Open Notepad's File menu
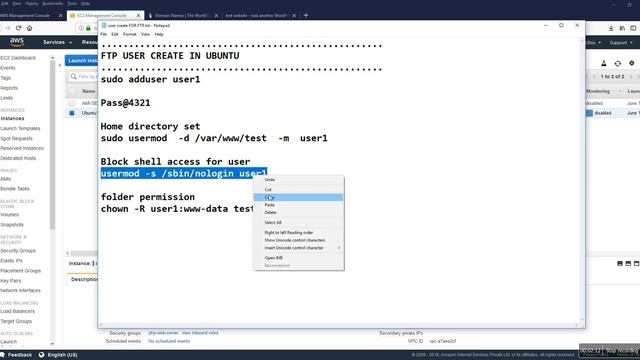 pos(104,34)
